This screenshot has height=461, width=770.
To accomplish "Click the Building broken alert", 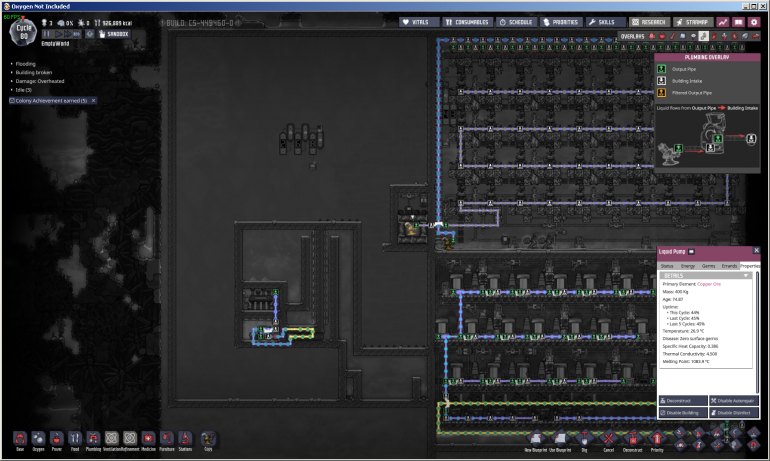I will (x=33, y=72).
